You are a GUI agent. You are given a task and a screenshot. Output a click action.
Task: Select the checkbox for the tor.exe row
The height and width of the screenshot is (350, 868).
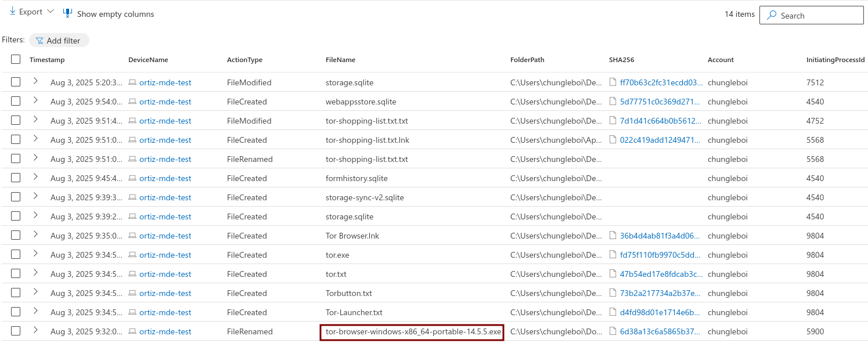click(x=16, y=255)
